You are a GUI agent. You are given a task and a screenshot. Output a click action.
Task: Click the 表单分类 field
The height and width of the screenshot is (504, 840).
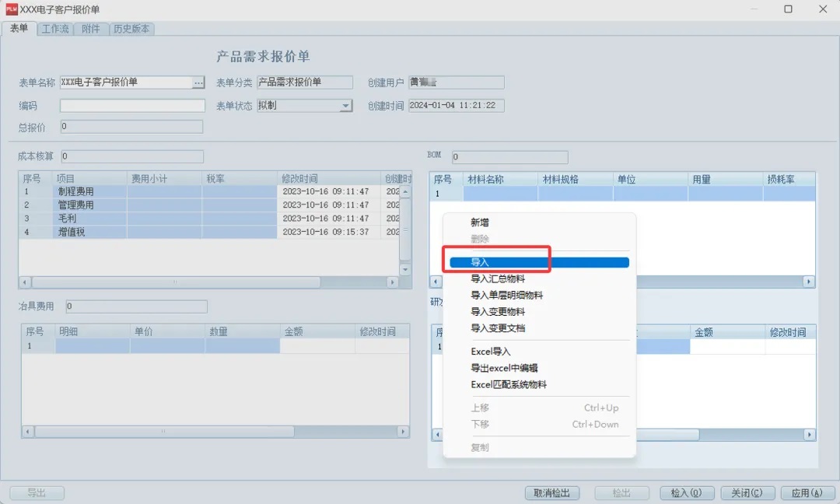(x=304, y=82)
